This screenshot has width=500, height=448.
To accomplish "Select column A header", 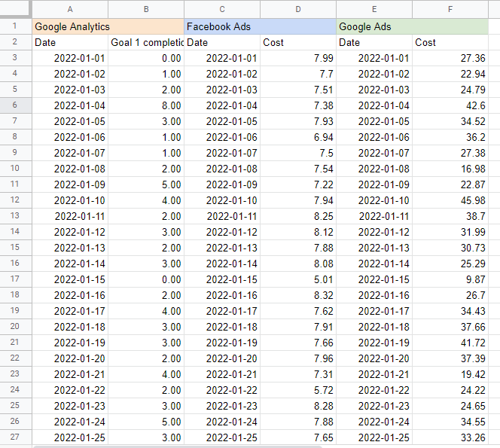I will pos(70,9).
